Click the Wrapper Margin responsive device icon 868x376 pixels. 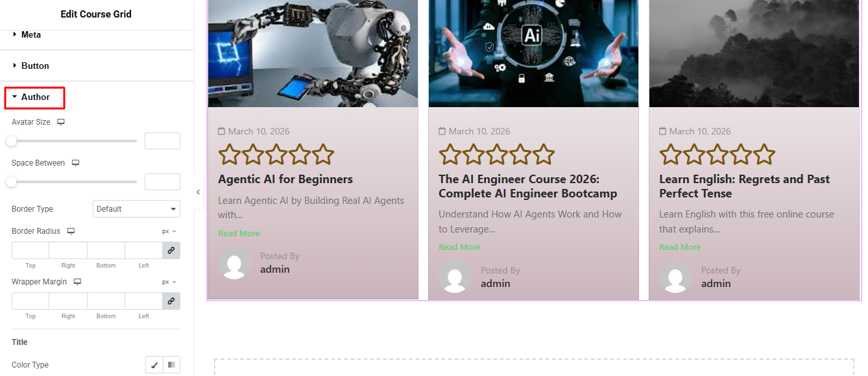click(77, 282)
